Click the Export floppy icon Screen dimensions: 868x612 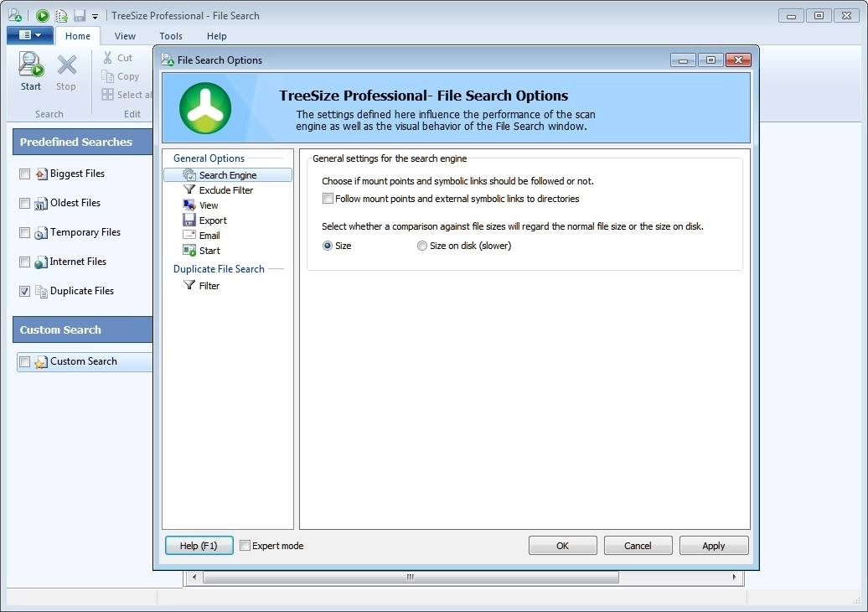(189, 220)
